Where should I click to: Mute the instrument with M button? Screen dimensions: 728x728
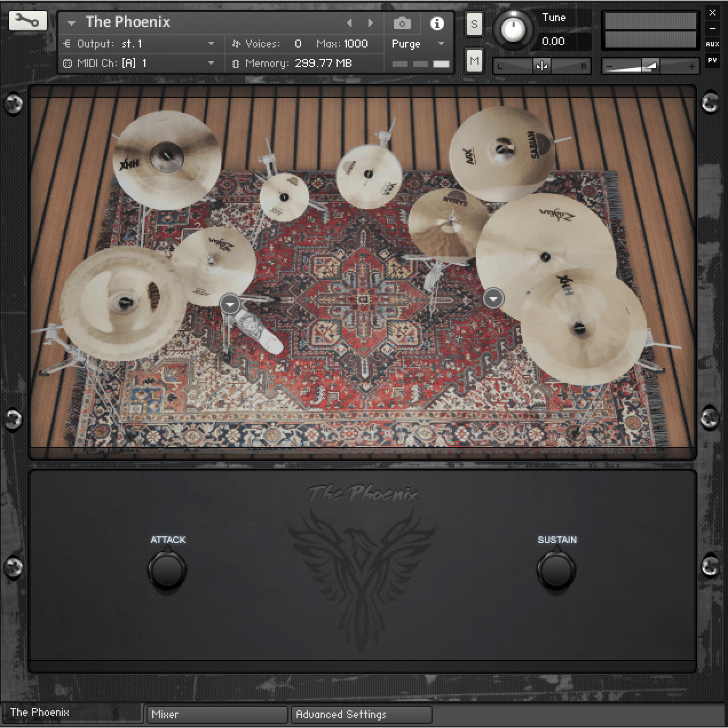point(474,61)
